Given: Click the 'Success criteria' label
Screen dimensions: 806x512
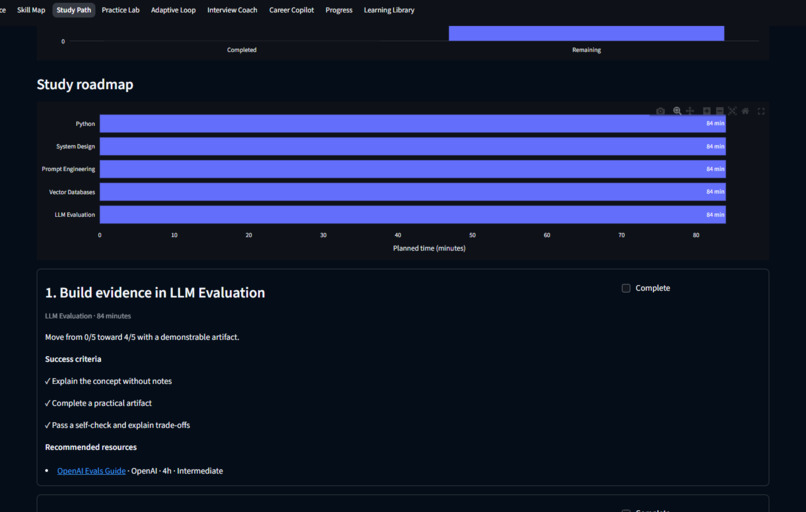Looking at the screenshot, I should (73, 359).
